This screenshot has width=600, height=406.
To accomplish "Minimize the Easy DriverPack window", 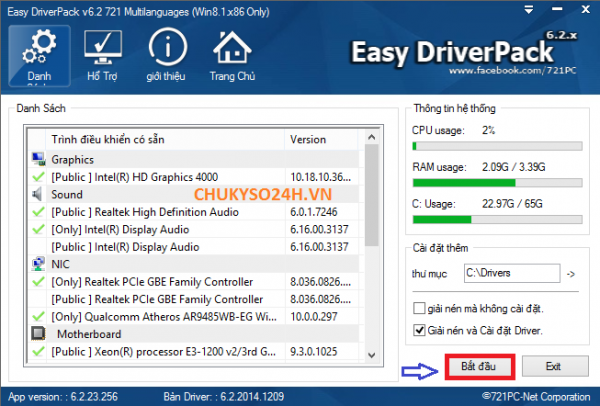I will pyautogui.click(x=557, y=10).
